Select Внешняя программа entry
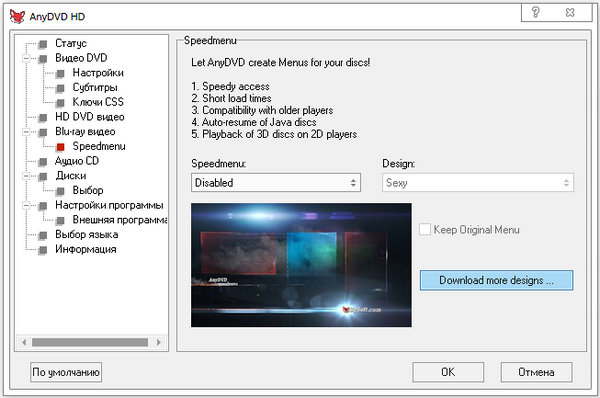The width and height of the screenshot is (600, 398). click(120, 220)
